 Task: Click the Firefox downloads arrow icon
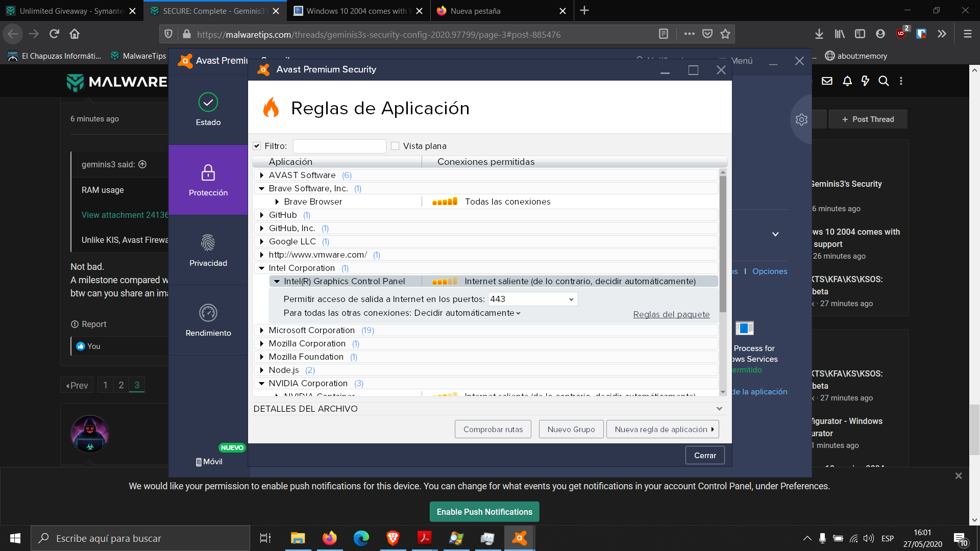[819, 34]
